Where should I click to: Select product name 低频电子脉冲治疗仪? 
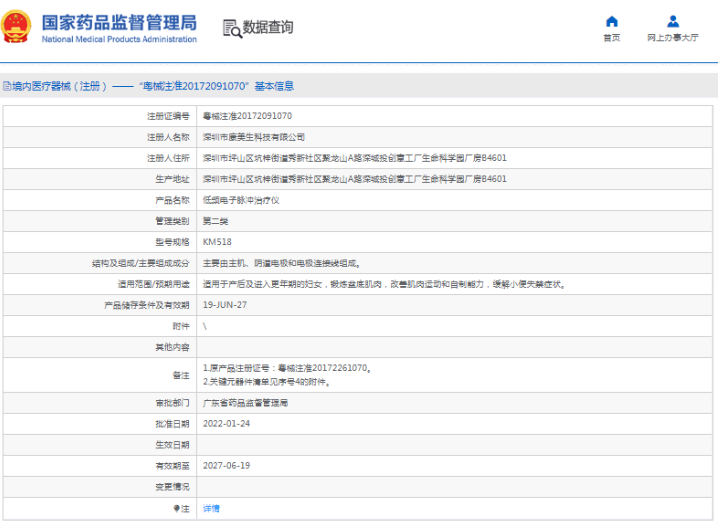tap(241, 200)
